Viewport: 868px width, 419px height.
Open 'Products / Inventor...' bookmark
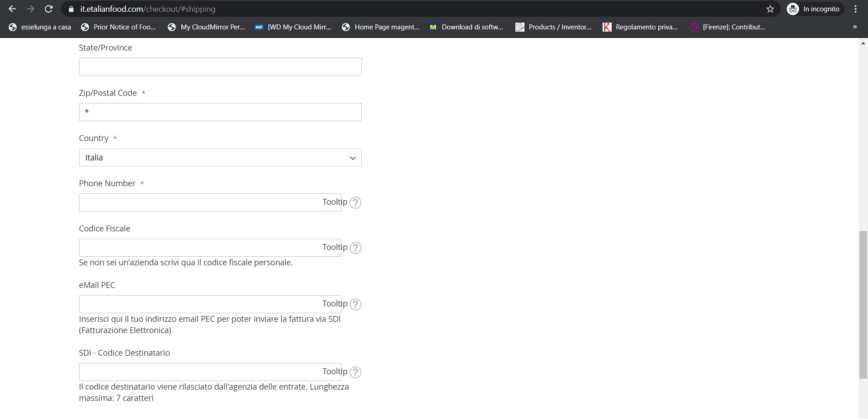click(x=554, y=27)
